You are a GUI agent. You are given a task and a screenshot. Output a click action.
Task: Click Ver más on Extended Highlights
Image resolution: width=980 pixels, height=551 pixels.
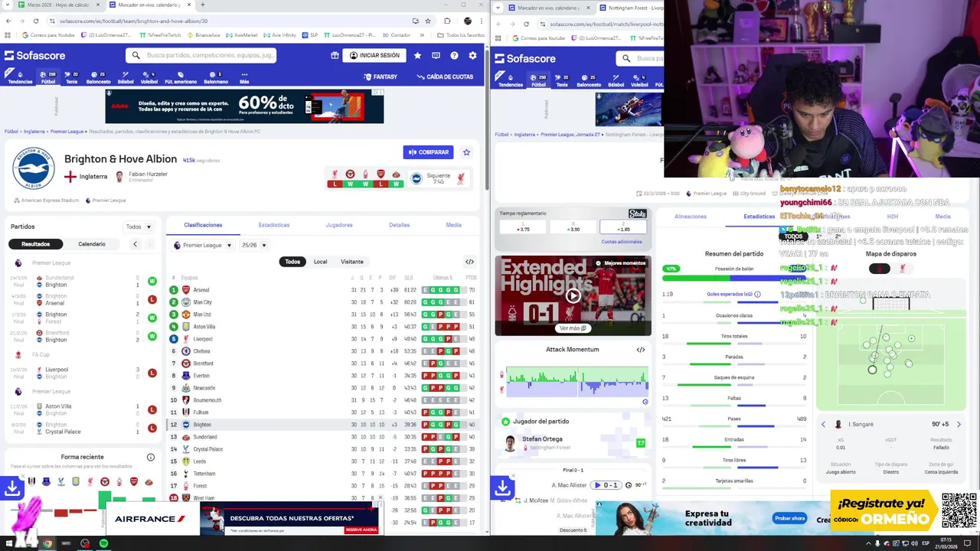[572, 328]
